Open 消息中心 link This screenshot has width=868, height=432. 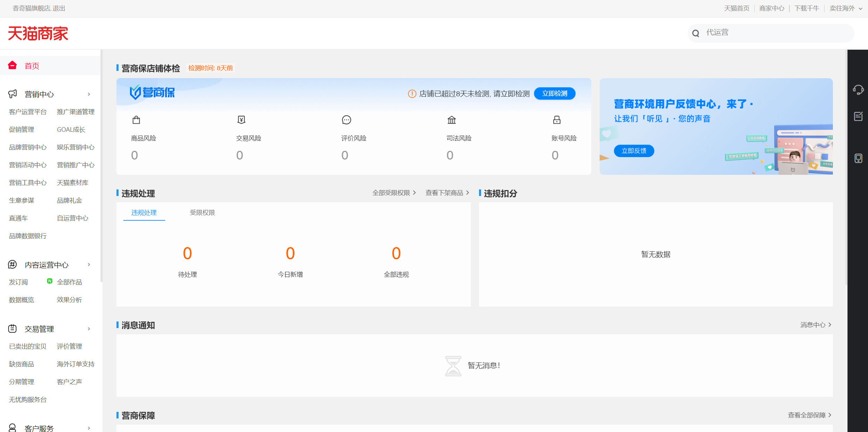[x=816, y=325]
